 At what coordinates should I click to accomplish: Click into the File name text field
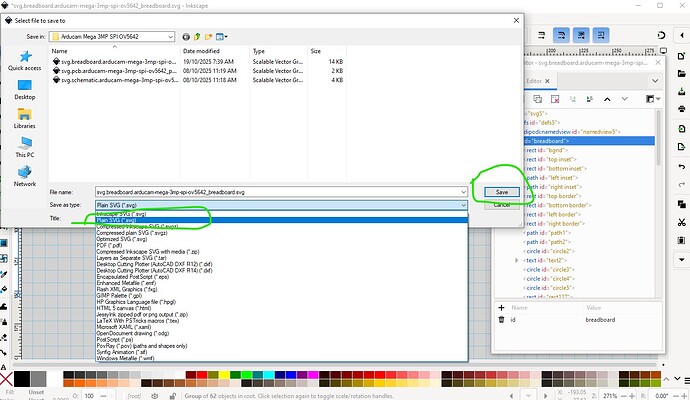[277, 192]
